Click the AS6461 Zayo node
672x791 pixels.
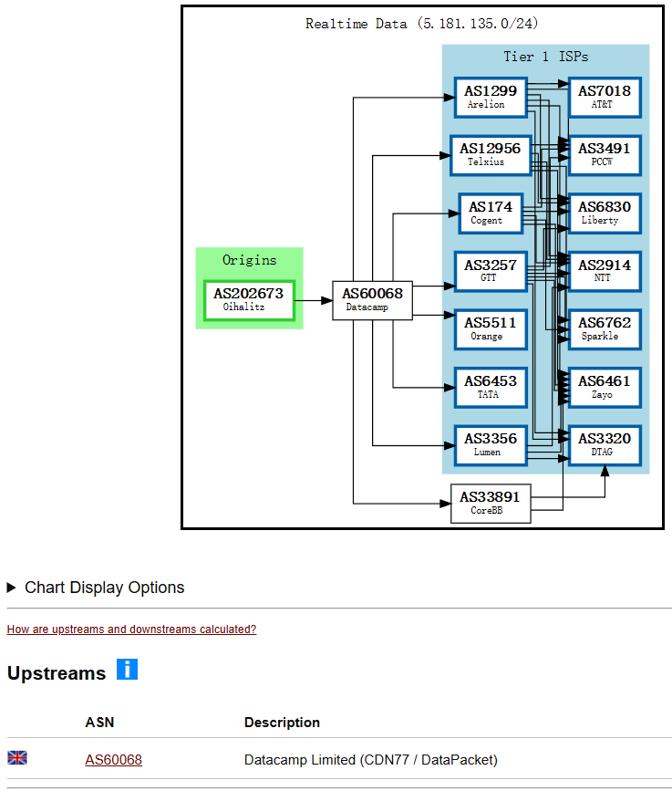pyautogui.click(x=605, y=388)
